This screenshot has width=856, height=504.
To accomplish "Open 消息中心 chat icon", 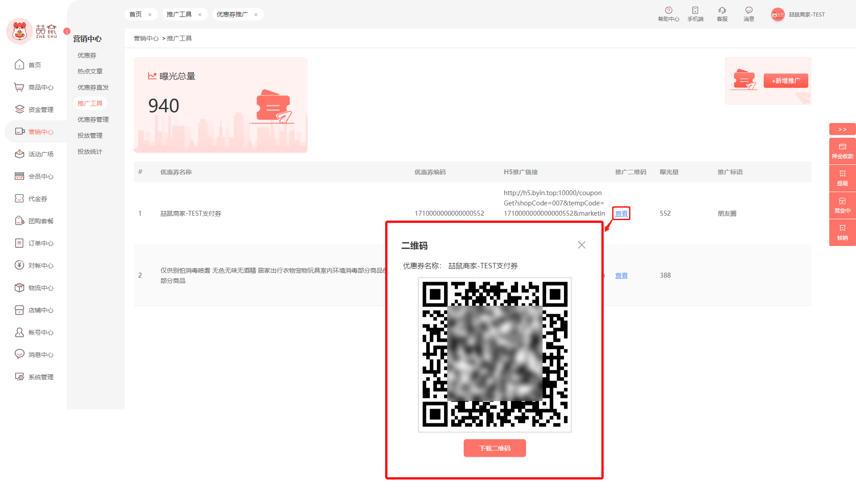I will (19, 354).
